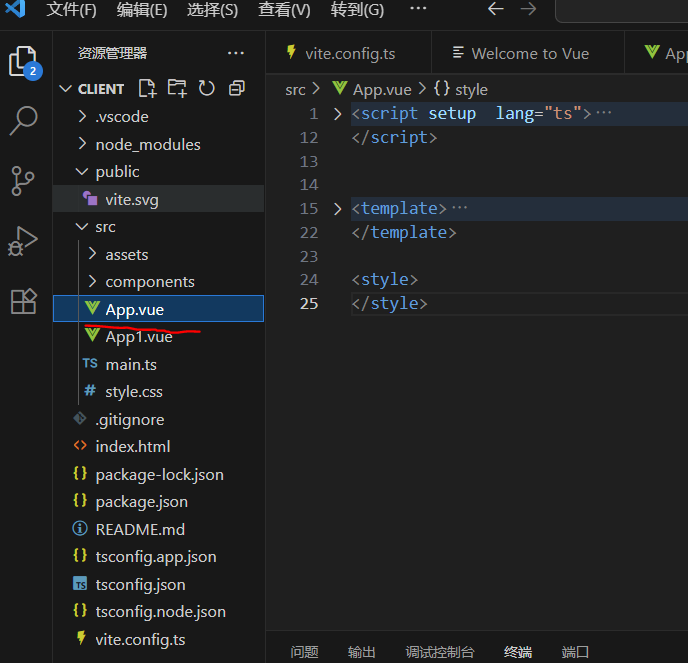688x663 pixels.
Task: Open vite.svg in the explorer
Action: click(x=159, y=200)
